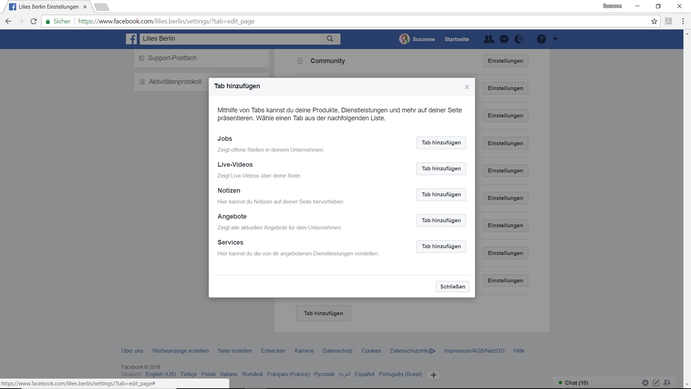The height and width of the screenshot is (389, 691).
Task: Open Datenschutzinfo footer link
Action: [412, 351]
